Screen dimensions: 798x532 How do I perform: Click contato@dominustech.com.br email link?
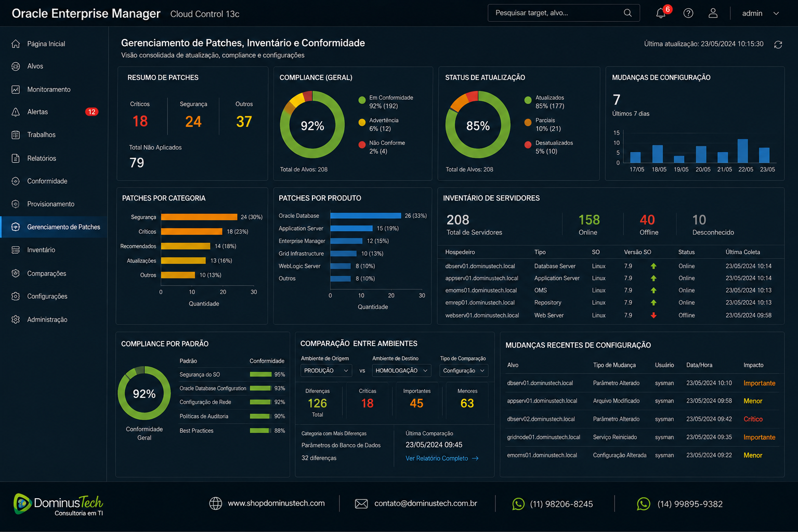pyautogui.click(x=426, y=503)
